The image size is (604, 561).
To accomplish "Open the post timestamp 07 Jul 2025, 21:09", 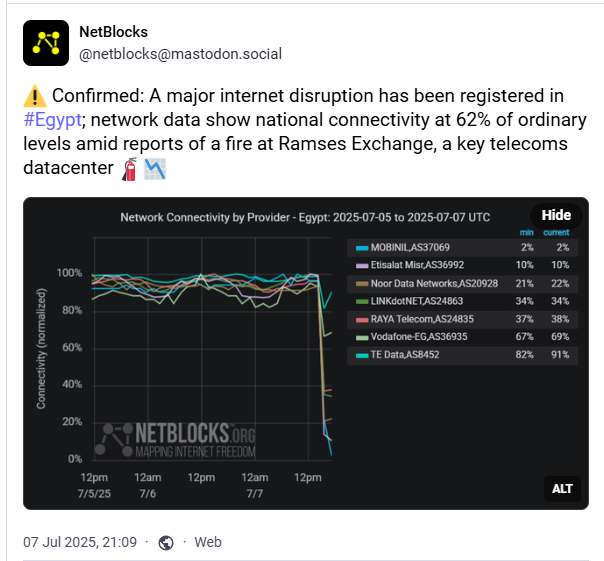I will pos(80,542).
